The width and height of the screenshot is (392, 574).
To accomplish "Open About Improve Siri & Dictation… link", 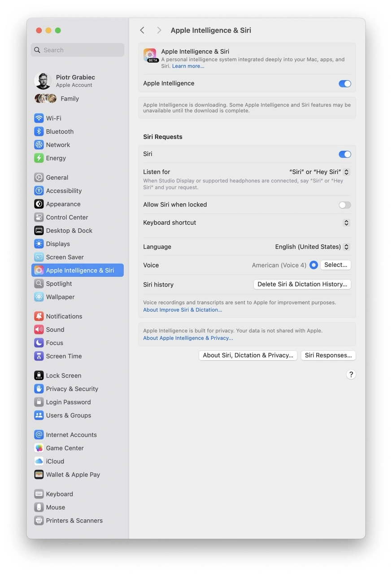I will pyautogui.click(x=183, y=310).
